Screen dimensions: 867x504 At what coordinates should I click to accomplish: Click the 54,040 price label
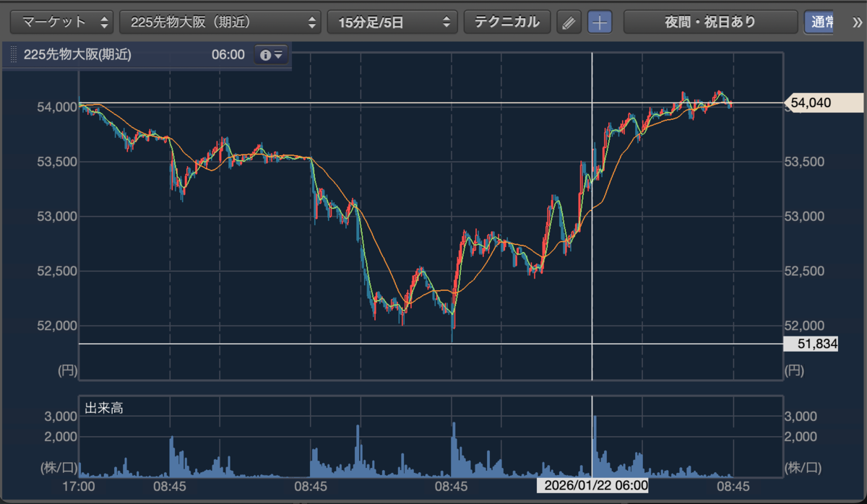tap(823, 103)
